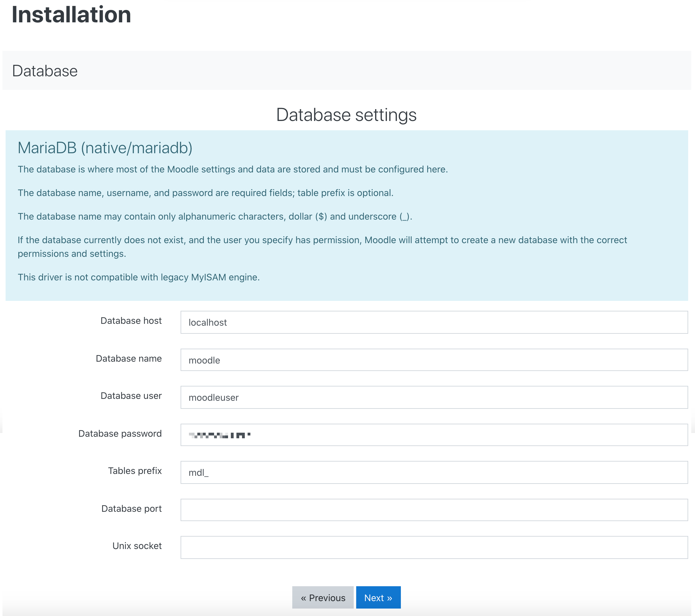
Task: Select the Database password input box
Action: [434, 435]
